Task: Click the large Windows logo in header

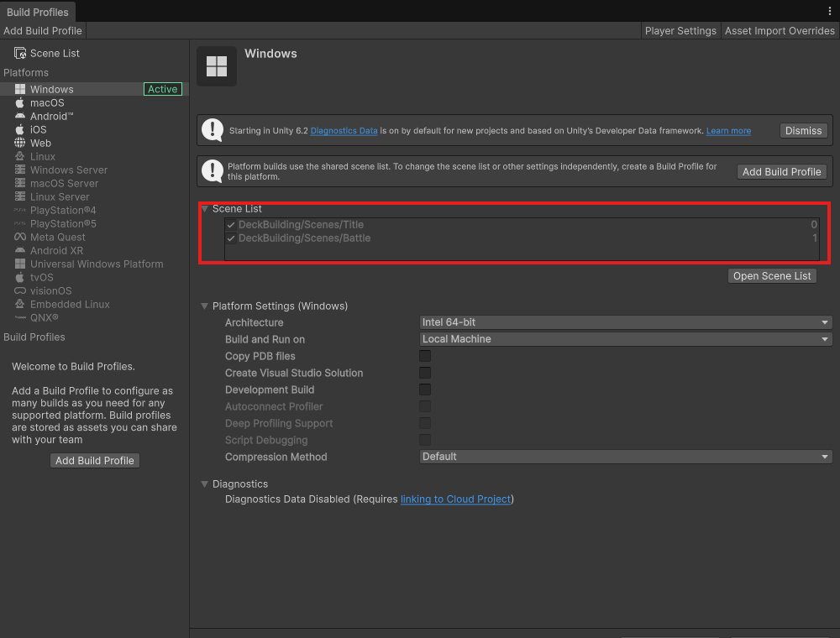Action: (217, 66)
